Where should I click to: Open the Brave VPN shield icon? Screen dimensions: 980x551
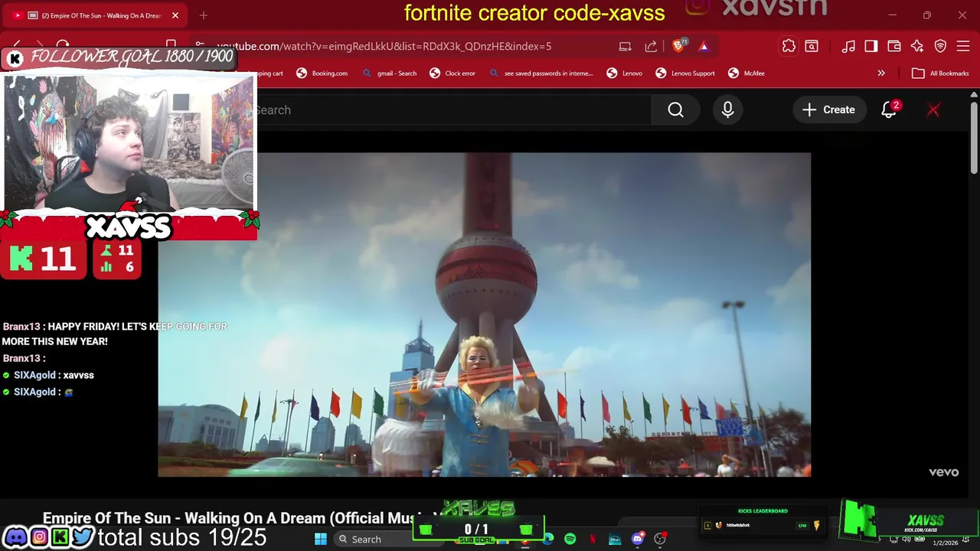tap(941, 47)
